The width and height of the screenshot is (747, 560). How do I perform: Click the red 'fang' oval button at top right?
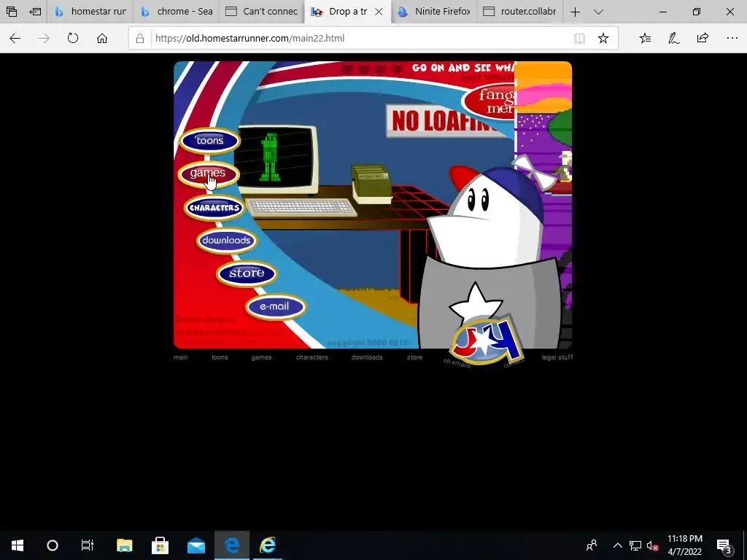click(x=489, y=101)
